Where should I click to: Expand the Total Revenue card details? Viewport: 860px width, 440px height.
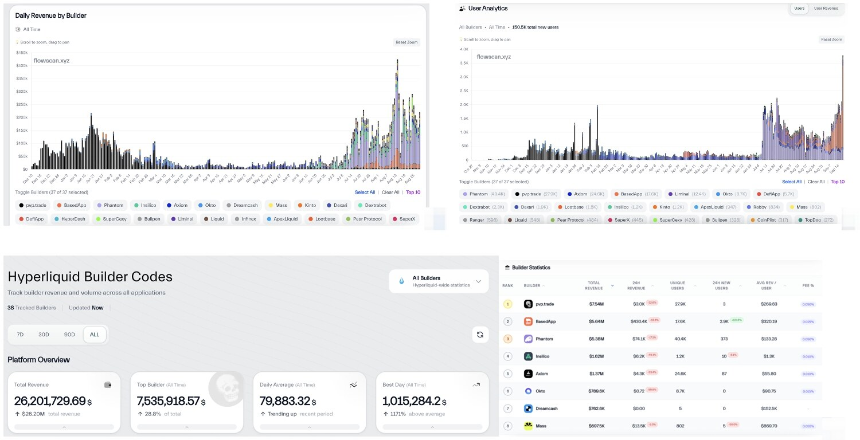(x=64, y=425)
